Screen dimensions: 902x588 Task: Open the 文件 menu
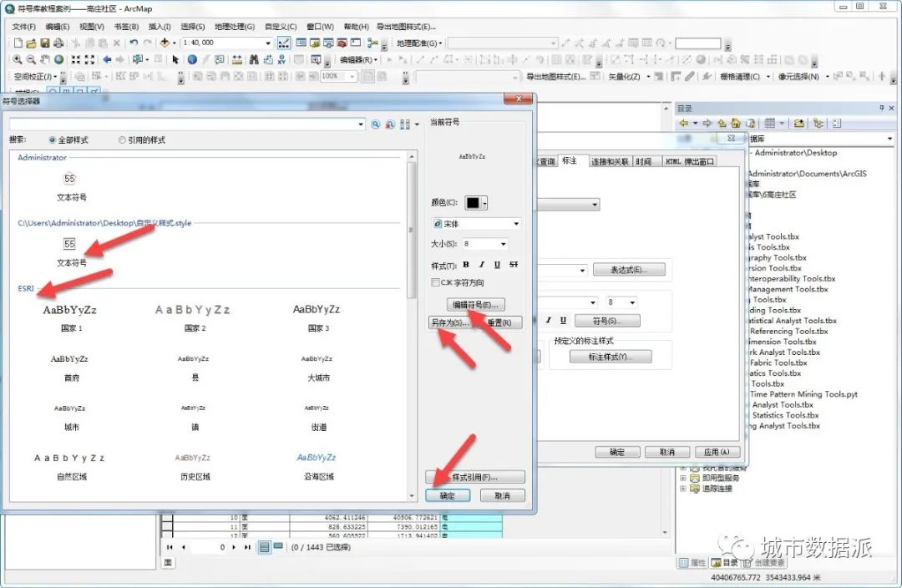pyautogui.click(x=23, y=27)
